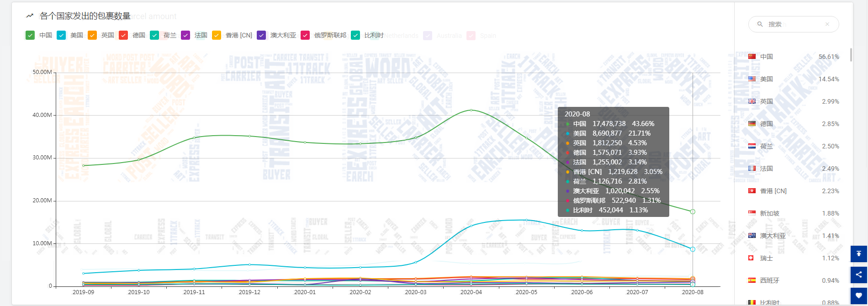The width and height of the screenshot is (868, 306).
Task: Toggle the 澳大利亚 legend checkbox
Action: tap(261, 35)
